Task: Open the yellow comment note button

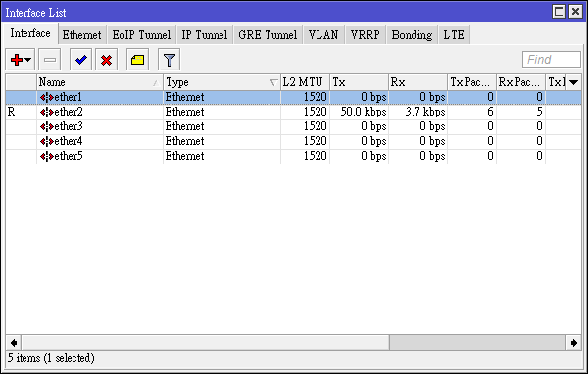Action: click(137, 59)
